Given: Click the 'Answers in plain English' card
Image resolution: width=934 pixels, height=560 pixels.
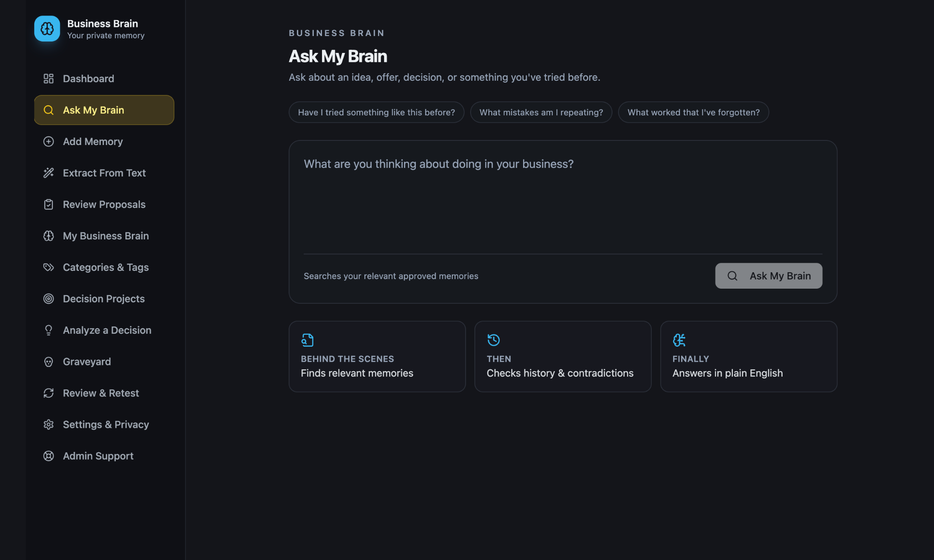Looking at the screenshot, I should click(748, 357).
